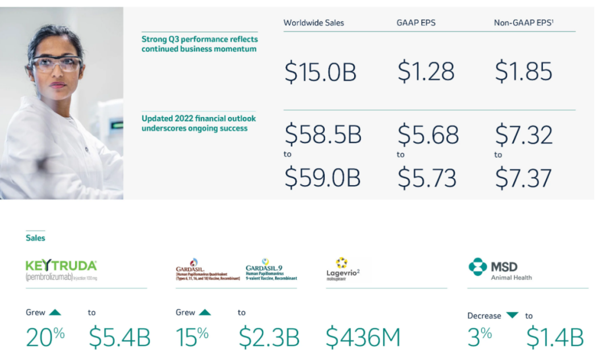Click the $436M Lagevrio sales figure
This screenshot has height=364, width=614.
[x=363, y=337]
